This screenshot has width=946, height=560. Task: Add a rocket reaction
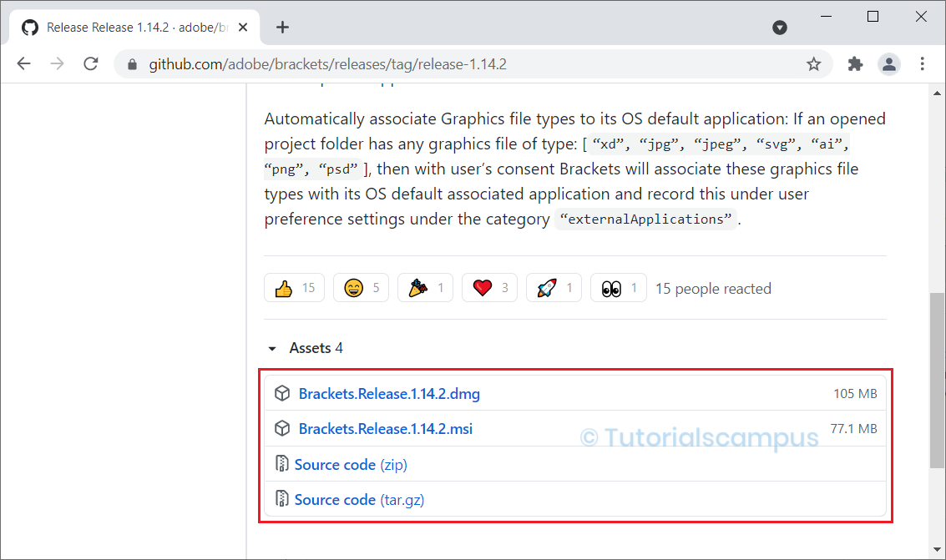pyautogui.click(x=554, y=288)
